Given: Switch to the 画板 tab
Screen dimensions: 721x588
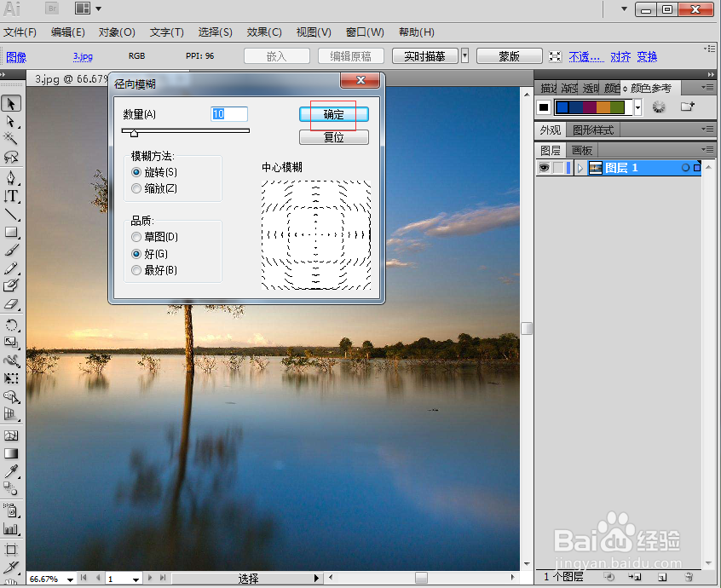Looking at the screenshot, I should (x=582, y=150).
